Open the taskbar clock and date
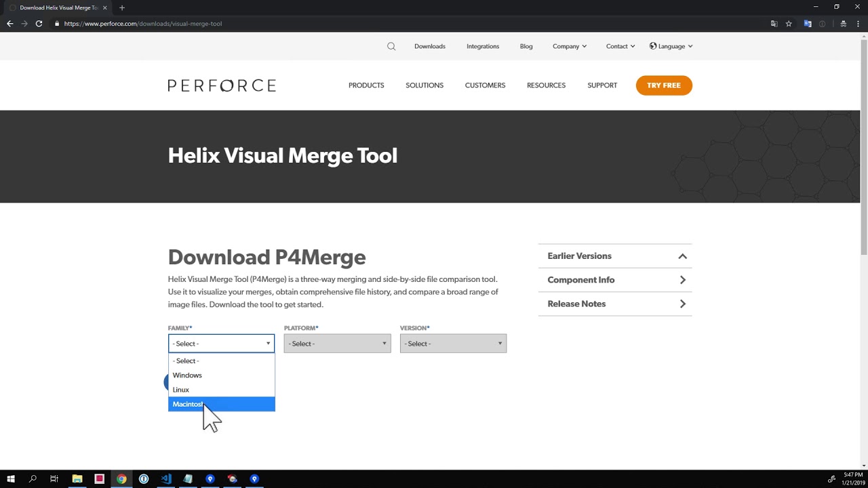This screenshot has width=868, height=488. tap(853, 479)
